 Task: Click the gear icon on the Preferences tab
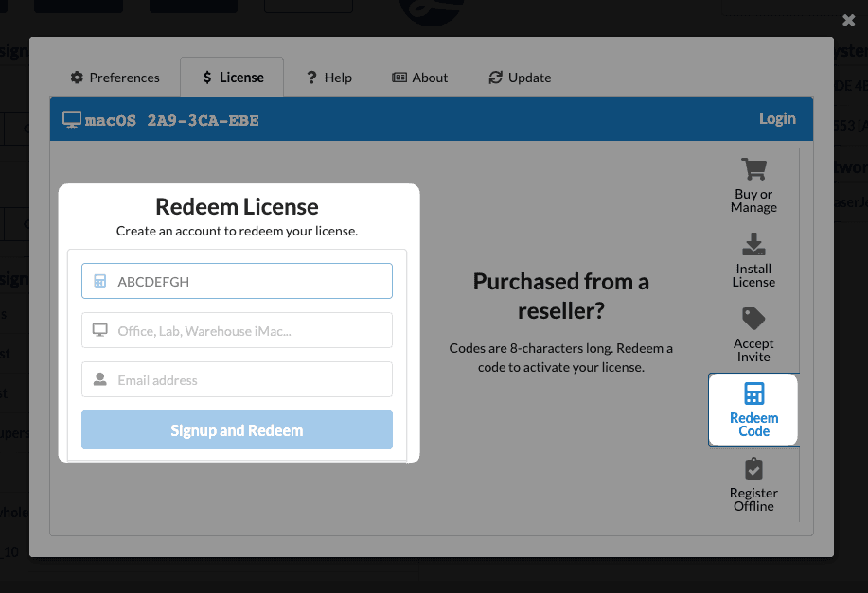(76, 78)
